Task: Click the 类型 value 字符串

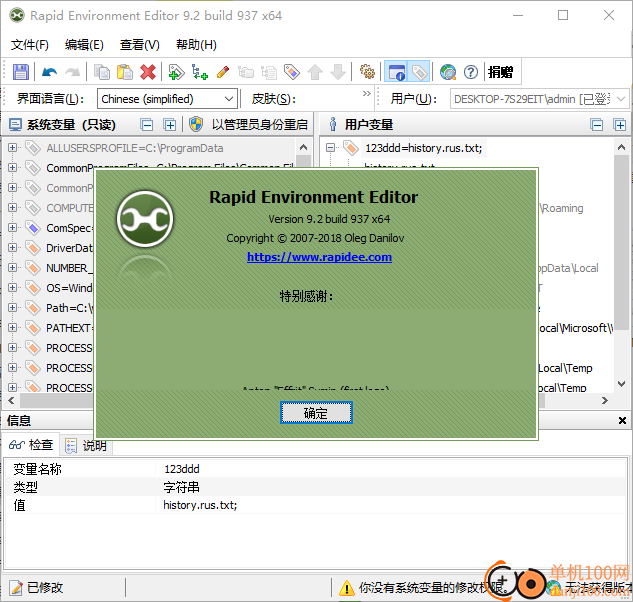Action: pos(182,487)
